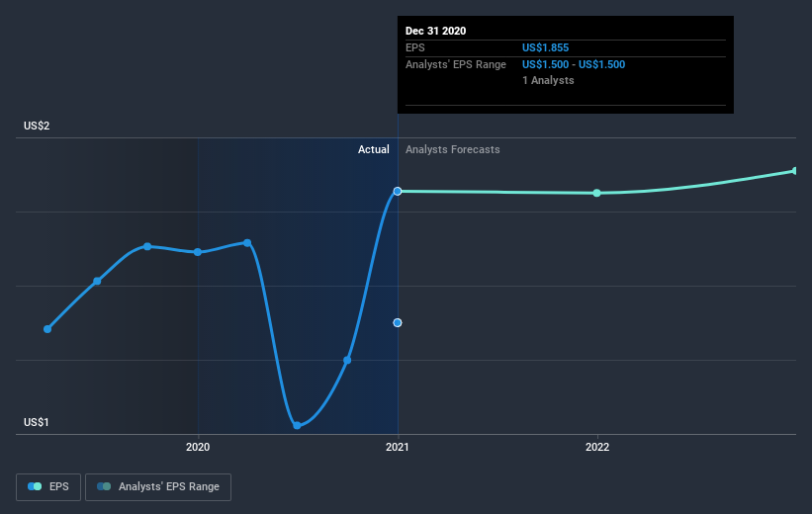This screenshot has width=812, height=514.
Task: Click the 2022 x-axis label
Action: pyautogui.click(x=597, y=447)
